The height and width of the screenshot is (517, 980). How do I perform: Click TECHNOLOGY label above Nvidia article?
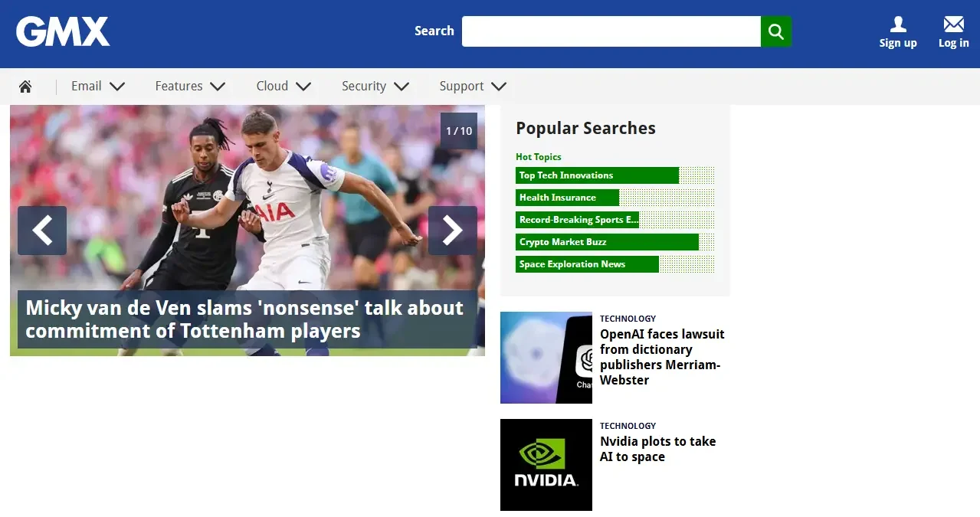click(x=628, y=426)
